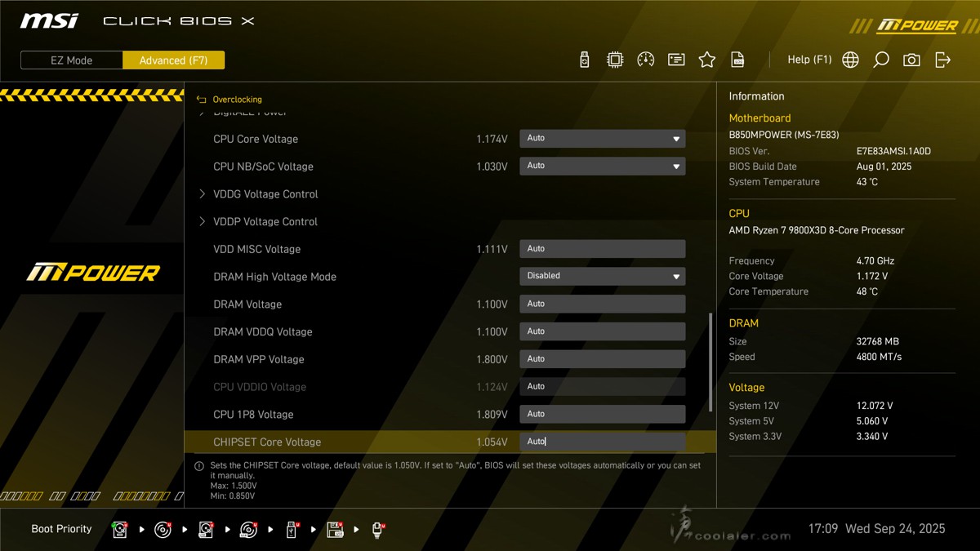The height and width of the screenshot is (551, 980).
Task: Click the 4800 MT/s DRAM speed value
Action: click(879, 357)
